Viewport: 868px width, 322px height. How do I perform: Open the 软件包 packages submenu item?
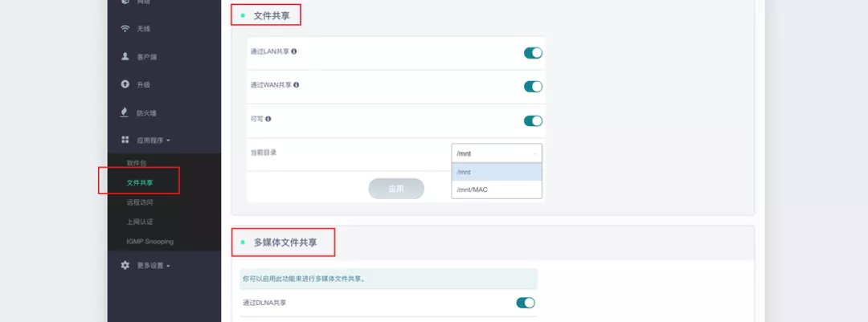pyautogui.click(x=136, y=163)
